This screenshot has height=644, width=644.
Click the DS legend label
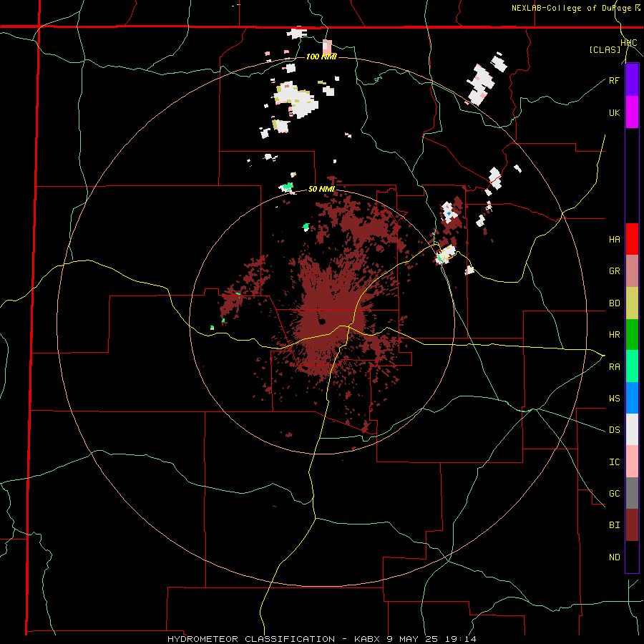(614, 430)
